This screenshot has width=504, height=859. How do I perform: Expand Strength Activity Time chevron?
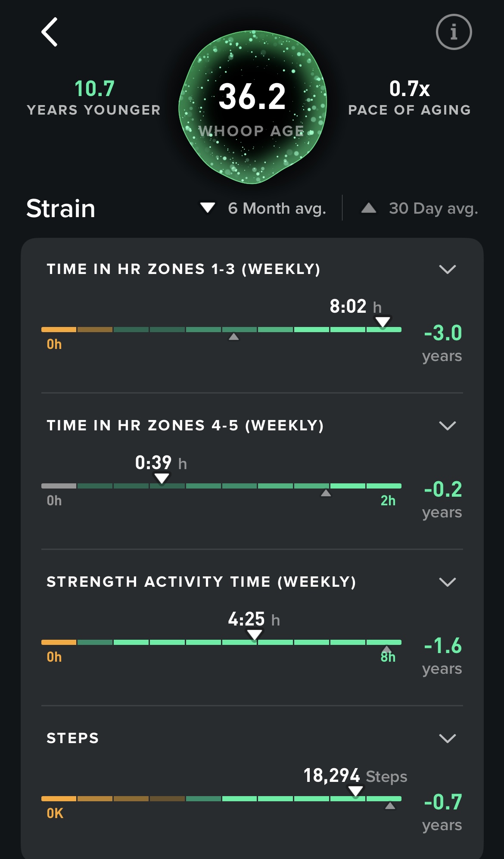(447, 582)
